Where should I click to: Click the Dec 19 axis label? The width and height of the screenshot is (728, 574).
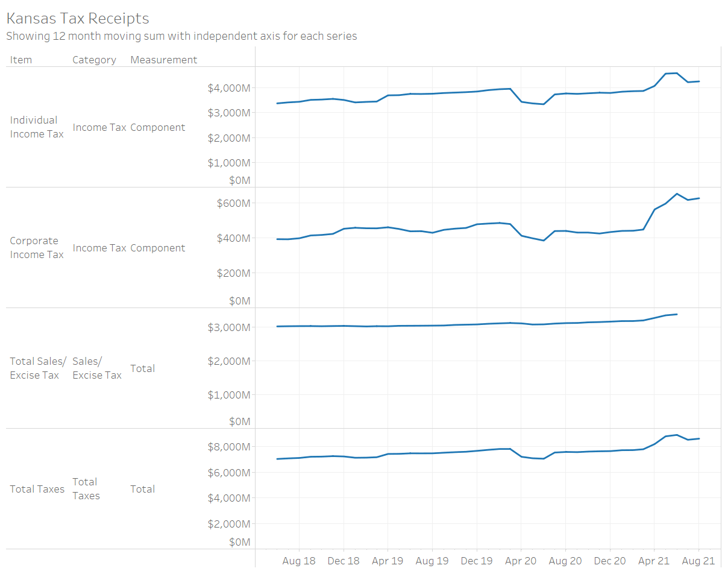[x=476, y=561]
